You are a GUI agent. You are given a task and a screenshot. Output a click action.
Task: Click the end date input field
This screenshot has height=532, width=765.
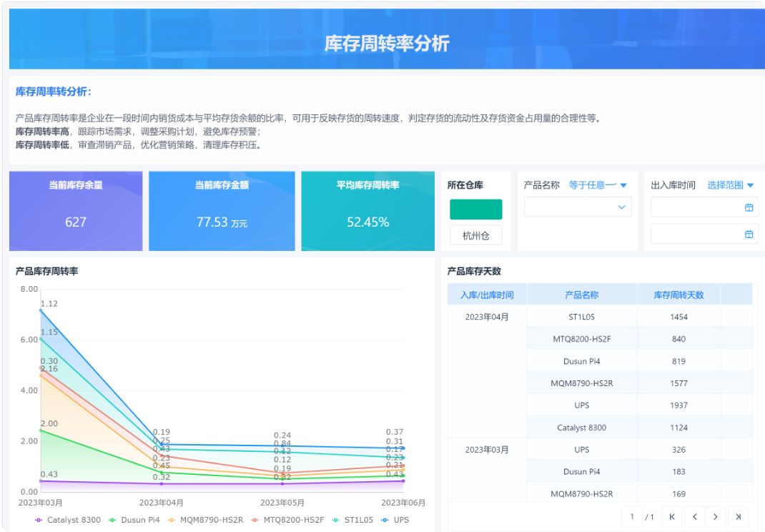pyautogui.click(x=704, y=235)
